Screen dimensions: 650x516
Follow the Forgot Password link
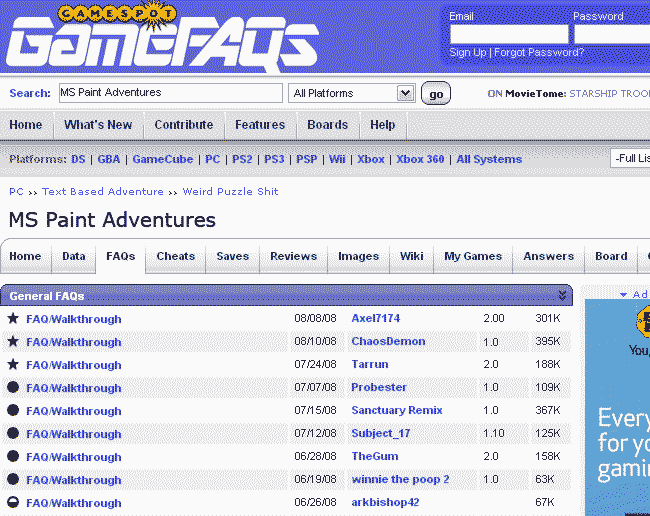[539, 52]
